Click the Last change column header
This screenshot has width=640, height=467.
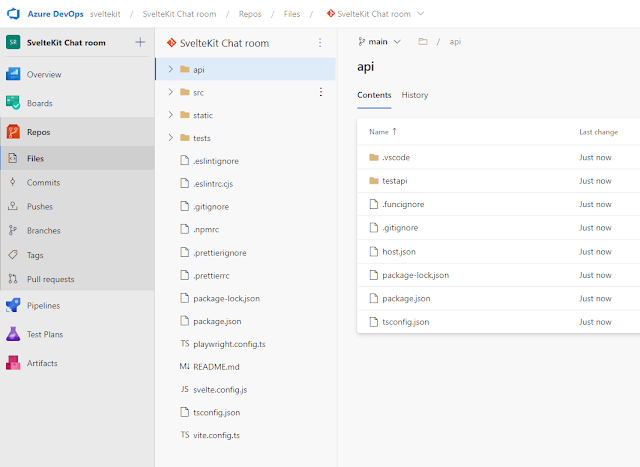598,132
